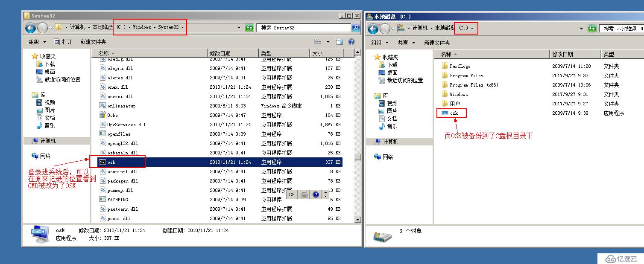644x264 pixels.
Task: Expand recent pages arrow in System32 window
Action: click(x=50, y=28)
